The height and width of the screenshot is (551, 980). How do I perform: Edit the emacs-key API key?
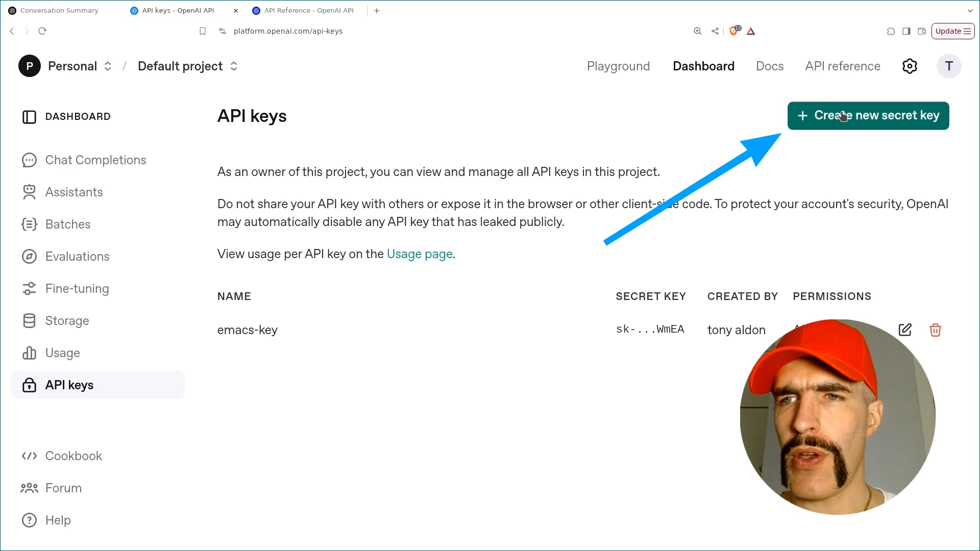click(x=905, y=330)
